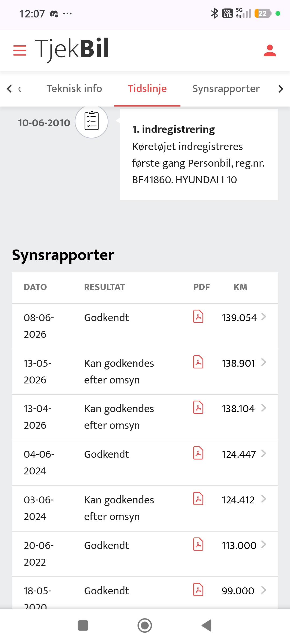Open the user profile icon

pyautogui.click(x=270, y=50)
